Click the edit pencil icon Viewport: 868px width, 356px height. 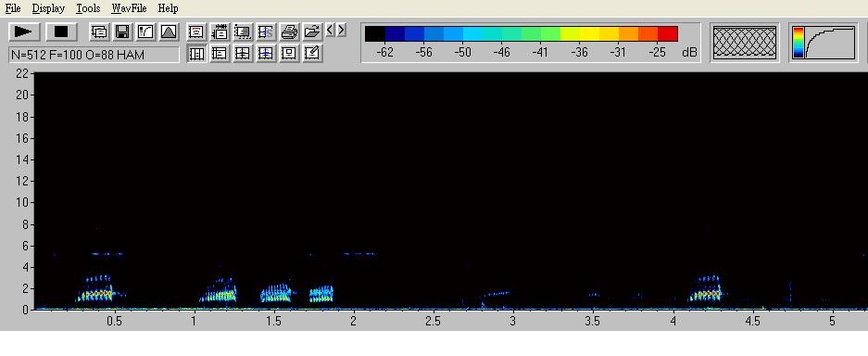point(313,53)
